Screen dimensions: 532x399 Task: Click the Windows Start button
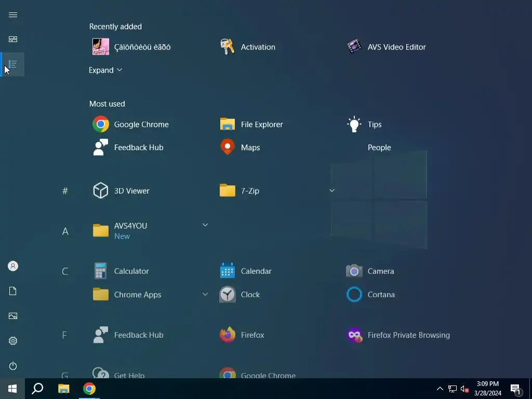point(12,389)
